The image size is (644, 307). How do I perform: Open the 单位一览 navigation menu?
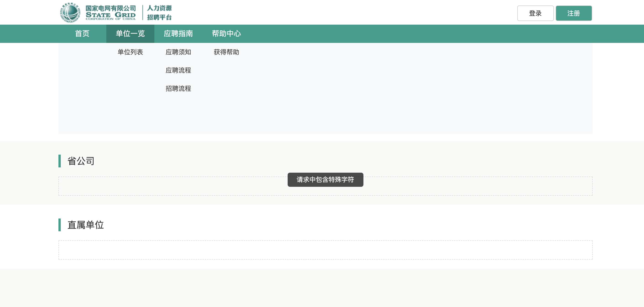(x=130, y=34)
